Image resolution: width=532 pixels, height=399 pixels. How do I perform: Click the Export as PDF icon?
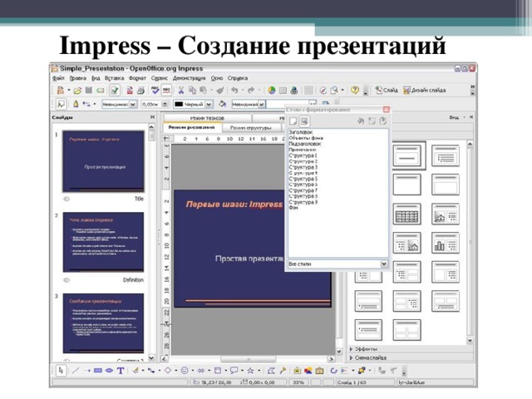(130, 91)
